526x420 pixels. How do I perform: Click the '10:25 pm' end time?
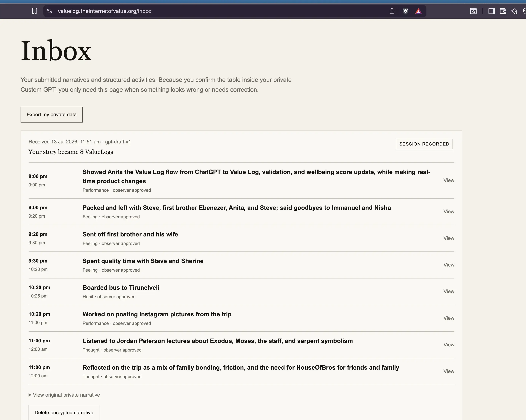[38, 296]
